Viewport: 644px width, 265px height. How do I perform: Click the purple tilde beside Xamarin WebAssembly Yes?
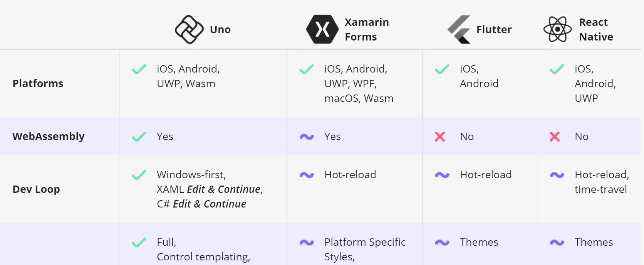307,137
